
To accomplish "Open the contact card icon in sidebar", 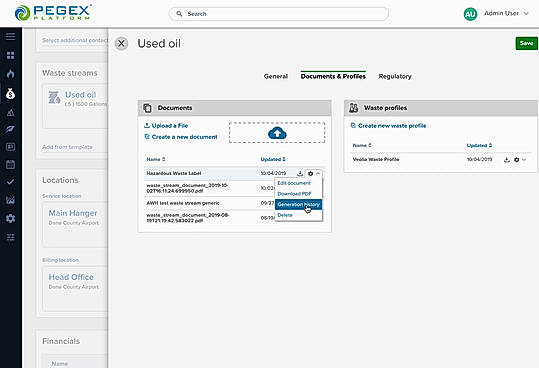I will pos(10,147).
